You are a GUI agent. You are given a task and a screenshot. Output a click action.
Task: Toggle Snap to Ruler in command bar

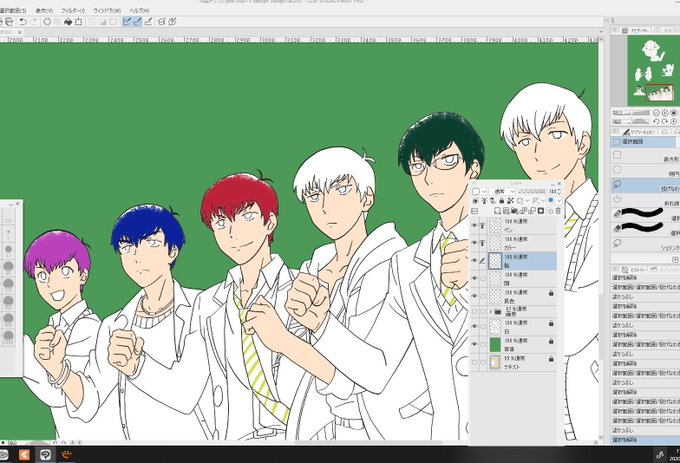pyautogui.click(x=127, y=21)
